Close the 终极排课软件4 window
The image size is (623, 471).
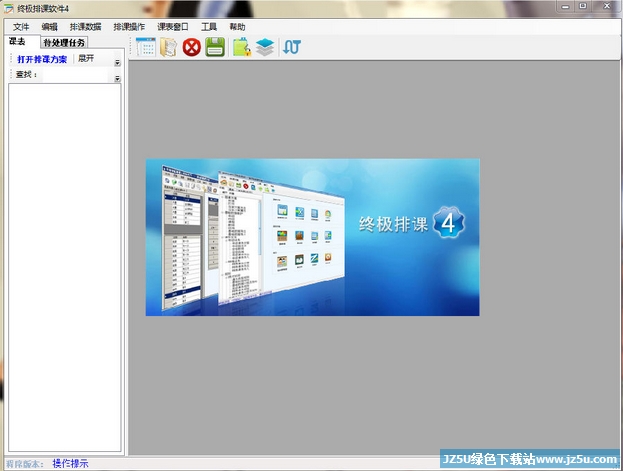tap(607, 6)
